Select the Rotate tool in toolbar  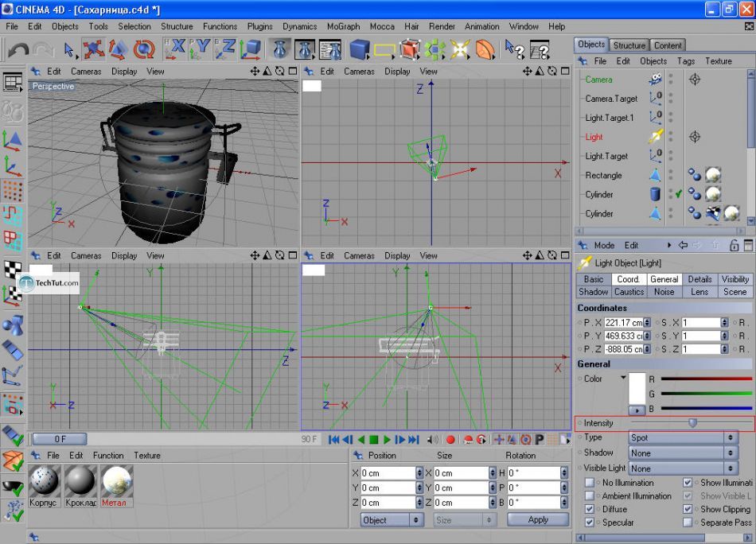point(144,50)
